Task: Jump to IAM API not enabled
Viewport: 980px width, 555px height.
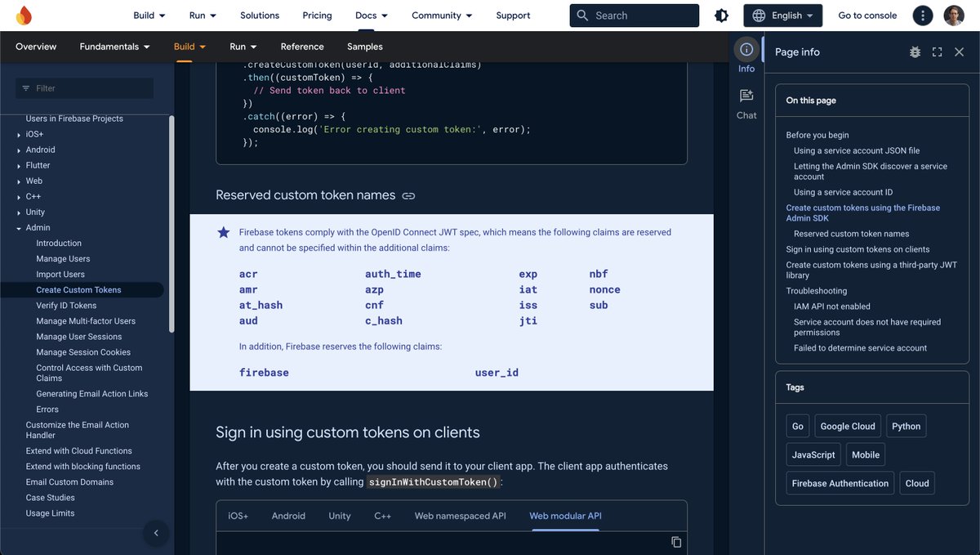Action: click(x=832, y=307)
